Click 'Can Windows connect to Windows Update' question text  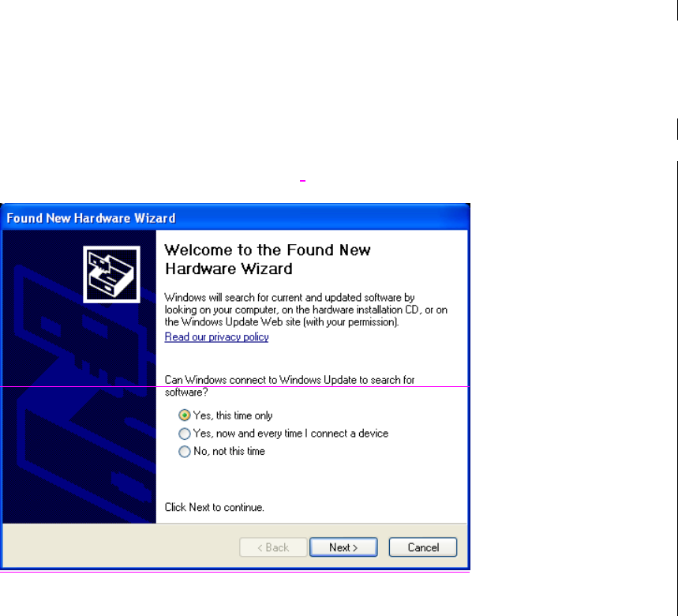pos(289,386)
